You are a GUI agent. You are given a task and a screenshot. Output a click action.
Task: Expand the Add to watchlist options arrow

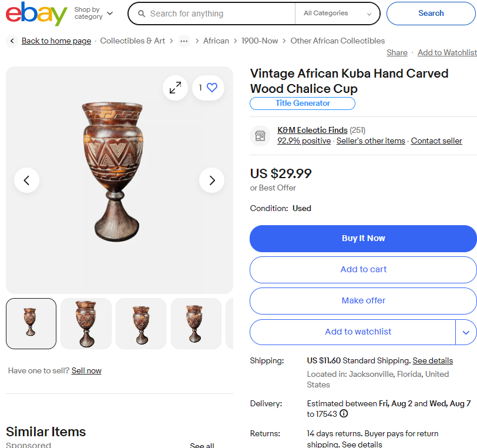point(466,332)
